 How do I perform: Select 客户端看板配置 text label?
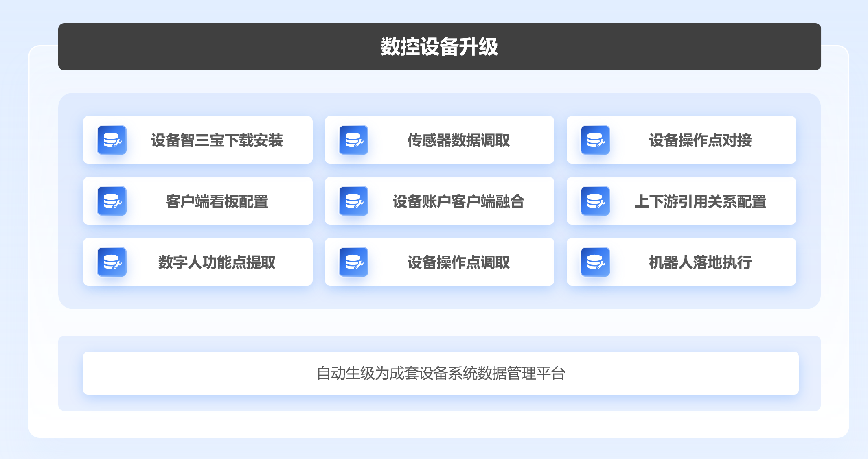217,201
